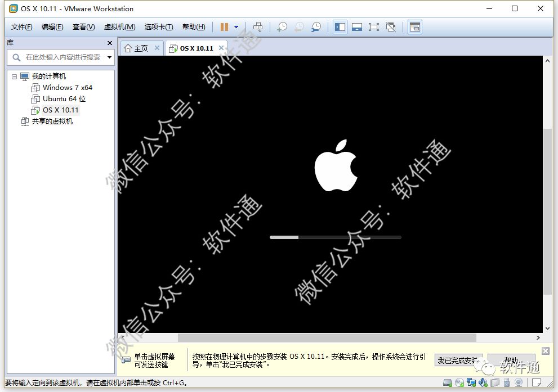Screen dimensions: 558x392
Task: Select the OS X 10.11 tab
Action: (197, 48)
